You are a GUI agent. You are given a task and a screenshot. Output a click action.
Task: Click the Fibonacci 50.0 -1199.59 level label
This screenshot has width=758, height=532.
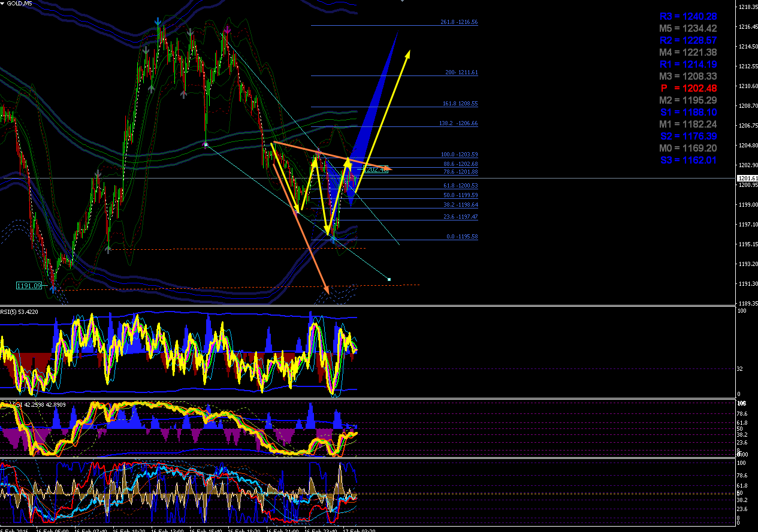pos(460,195)
